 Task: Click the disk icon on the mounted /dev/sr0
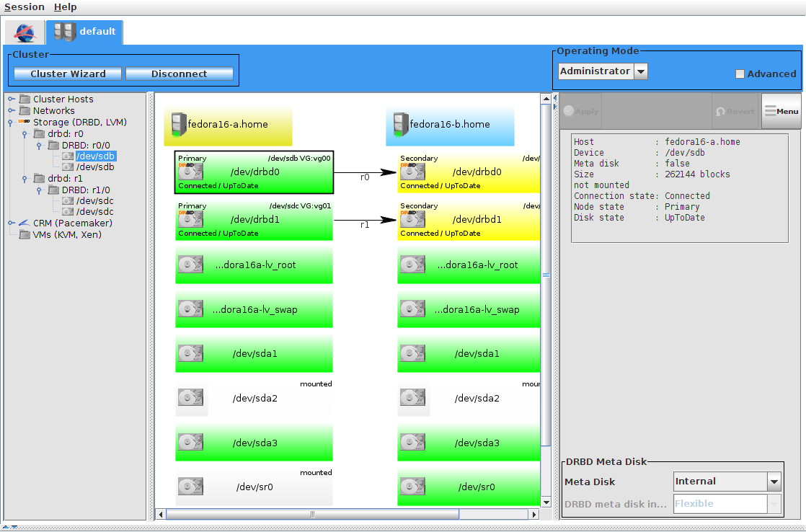(190, 487)
